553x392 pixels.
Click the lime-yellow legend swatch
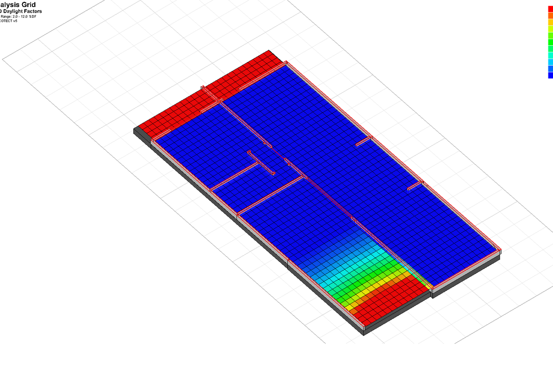(x=550, y=29)
